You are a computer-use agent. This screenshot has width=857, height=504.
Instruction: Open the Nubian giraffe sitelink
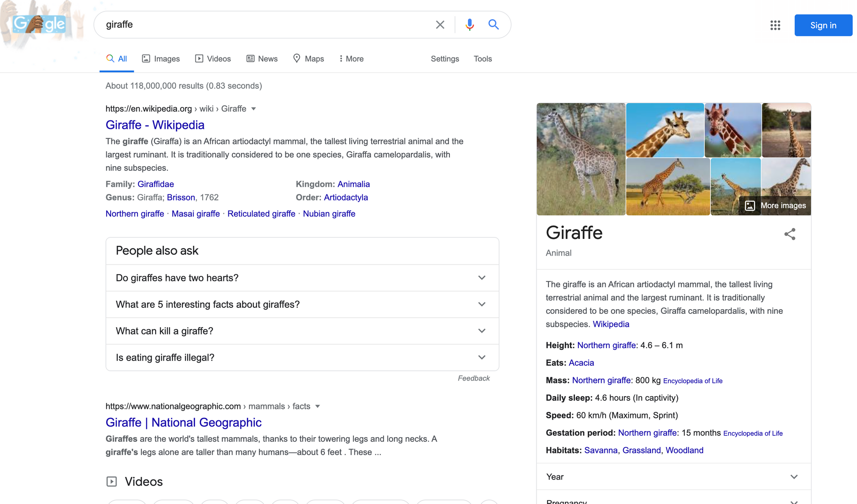pyautogui.click(x=329, y=214)
